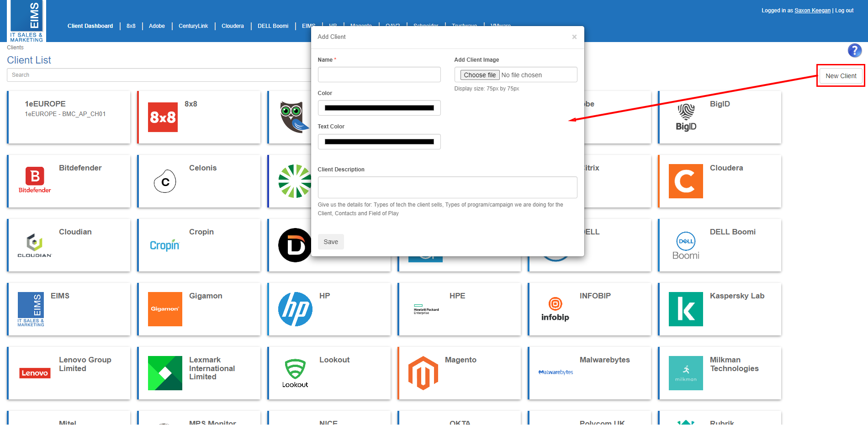Click the red Lenovo logo
Screen dimensions: 868x425
(x=35, y=373)
